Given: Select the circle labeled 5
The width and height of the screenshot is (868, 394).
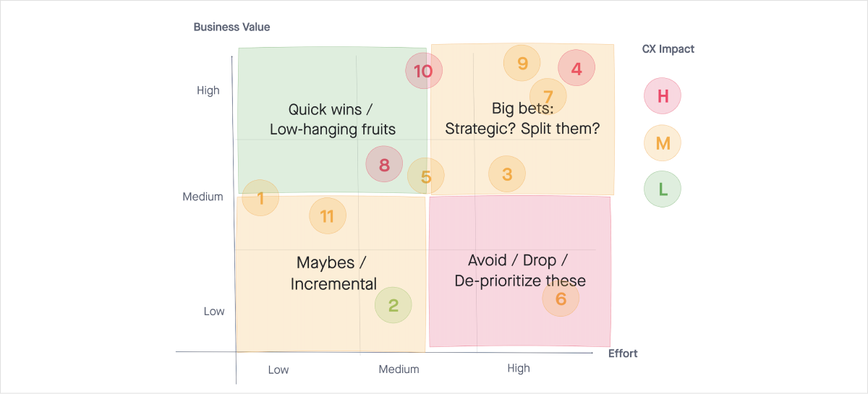Looking at the screenshot, I should (x=425, y=176).
